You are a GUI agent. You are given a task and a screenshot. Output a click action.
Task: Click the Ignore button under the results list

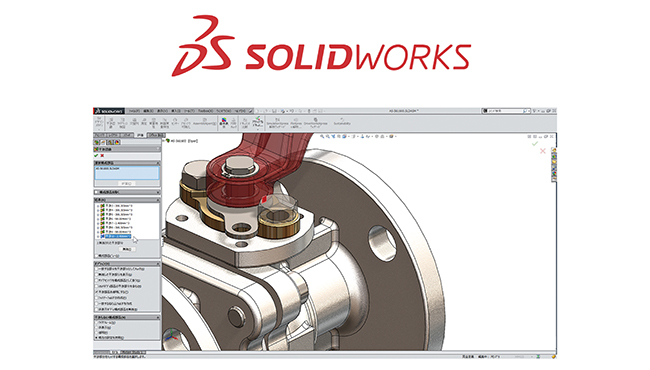click(x=126, y=249)
